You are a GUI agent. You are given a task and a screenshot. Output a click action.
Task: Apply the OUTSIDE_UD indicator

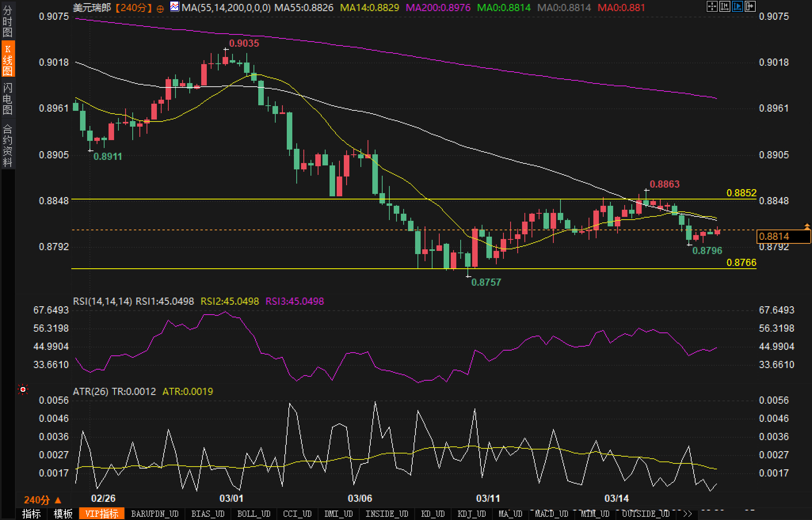coord(646,514)
